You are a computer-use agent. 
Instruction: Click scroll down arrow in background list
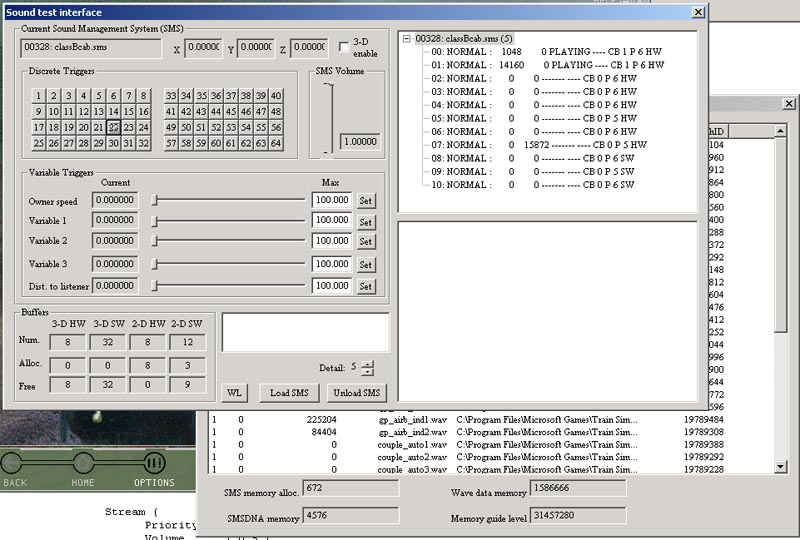tap(780, 467)
